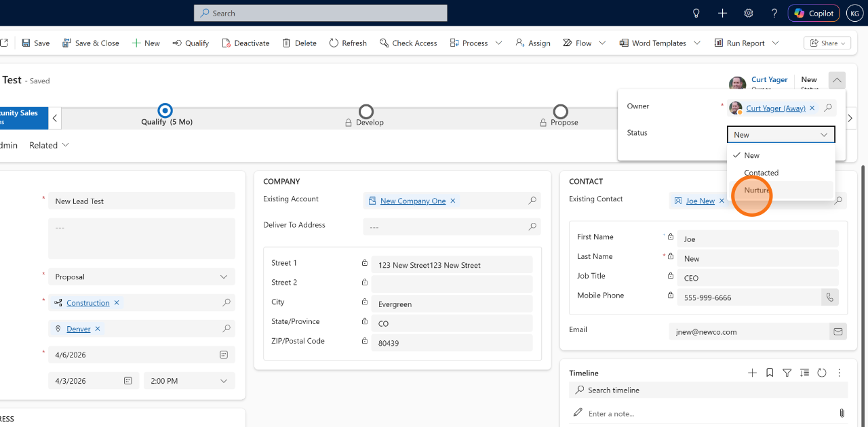The height and width of the screenshot is (427, 868).
Task: Open the help question mark icon
Action: [x=774, y=13]
